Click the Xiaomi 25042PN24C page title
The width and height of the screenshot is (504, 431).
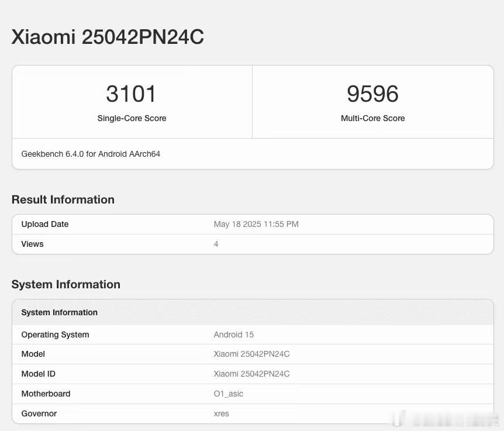tap(108, 37)
